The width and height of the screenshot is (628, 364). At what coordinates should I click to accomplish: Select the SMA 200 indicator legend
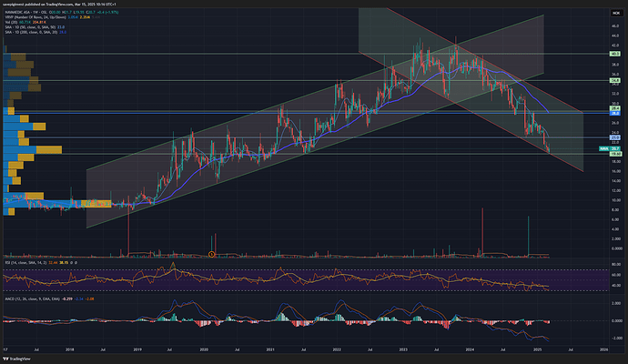click(35, 32)
